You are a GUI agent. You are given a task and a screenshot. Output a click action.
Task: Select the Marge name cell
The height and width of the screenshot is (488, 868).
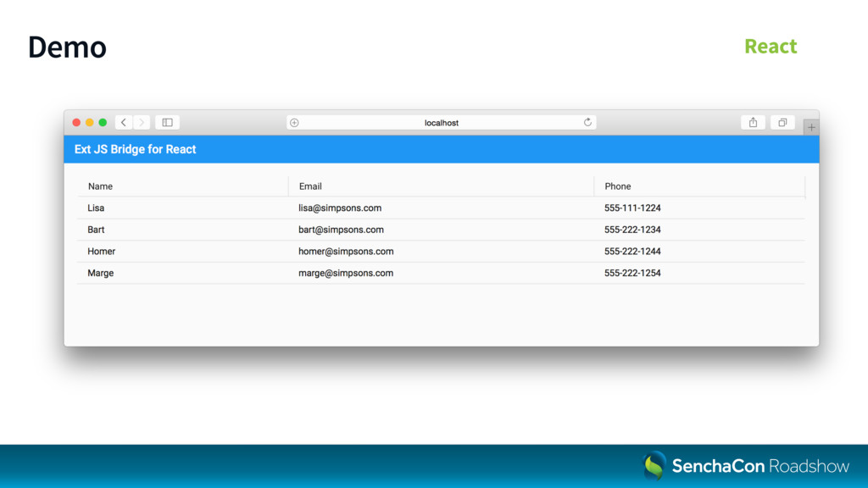183,273
